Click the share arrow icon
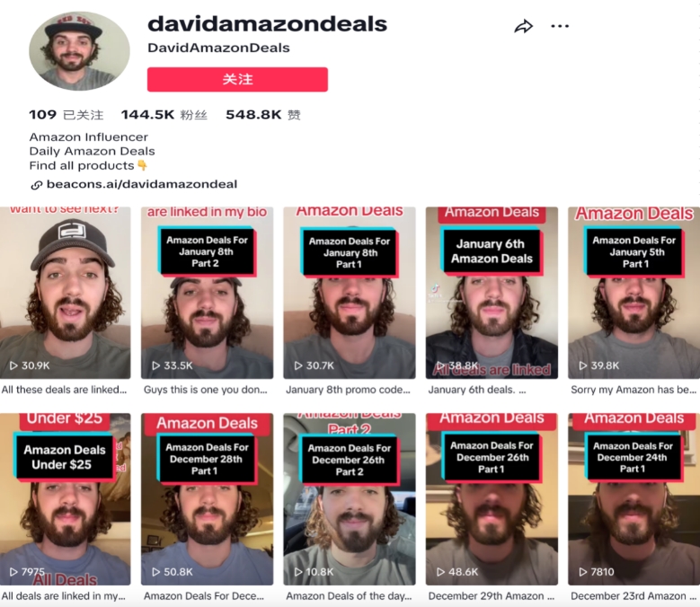The image size is (700, 607). coord(523,26)
